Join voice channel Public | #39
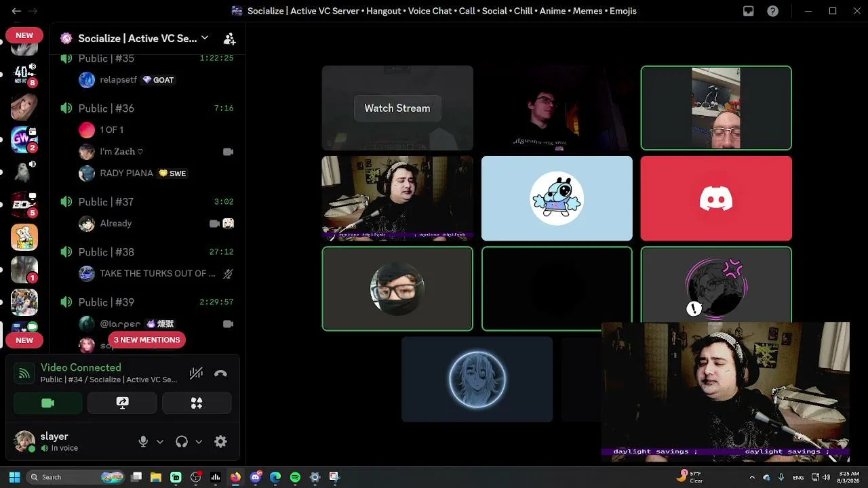Viewport: 868px width, 488px height. click(x=146, y=302)
